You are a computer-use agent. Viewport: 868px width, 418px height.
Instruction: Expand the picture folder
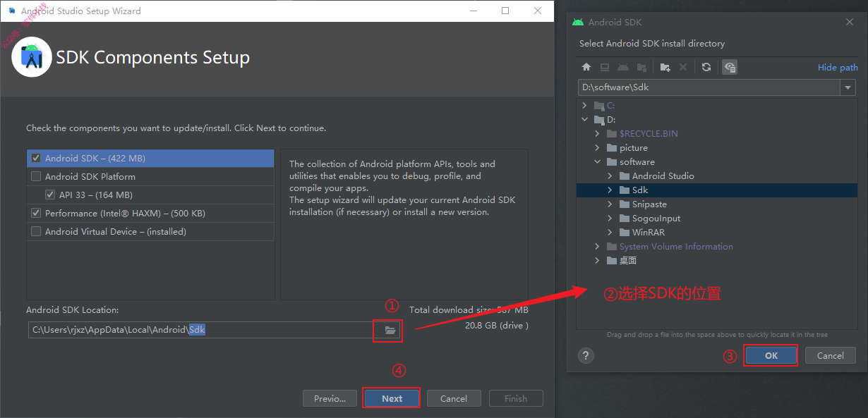pos(597,148)
